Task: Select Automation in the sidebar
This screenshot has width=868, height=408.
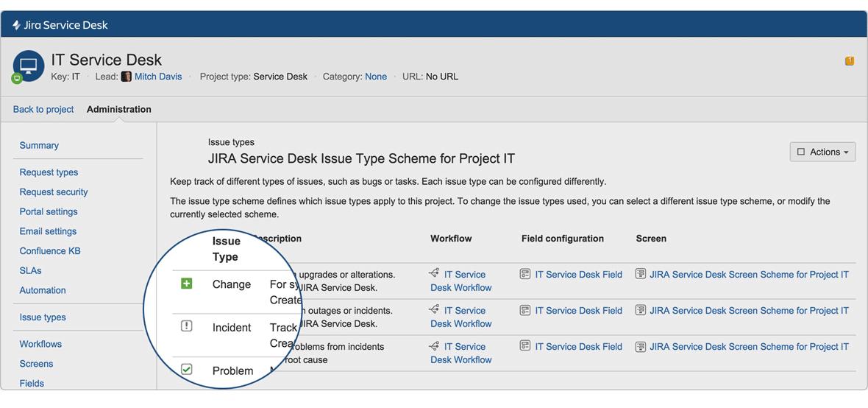Action: [x=43, y=290]
